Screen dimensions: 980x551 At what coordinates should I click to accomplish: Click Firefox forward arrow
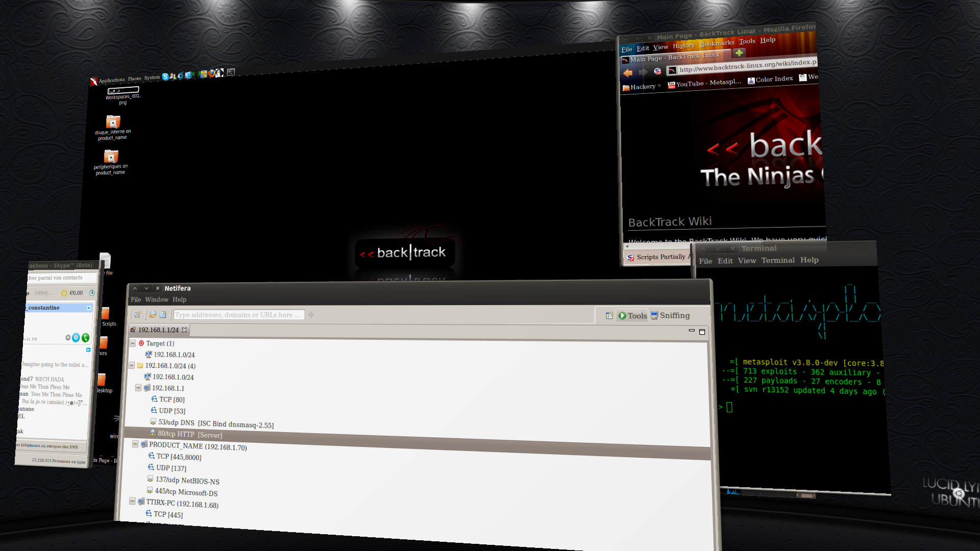(x=643, y=72)
